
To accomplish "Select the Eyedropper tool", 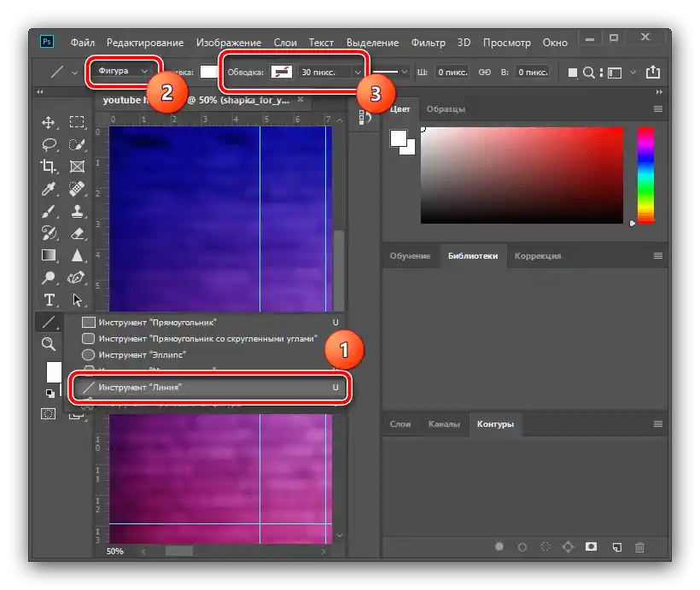I will coord(50,189).
